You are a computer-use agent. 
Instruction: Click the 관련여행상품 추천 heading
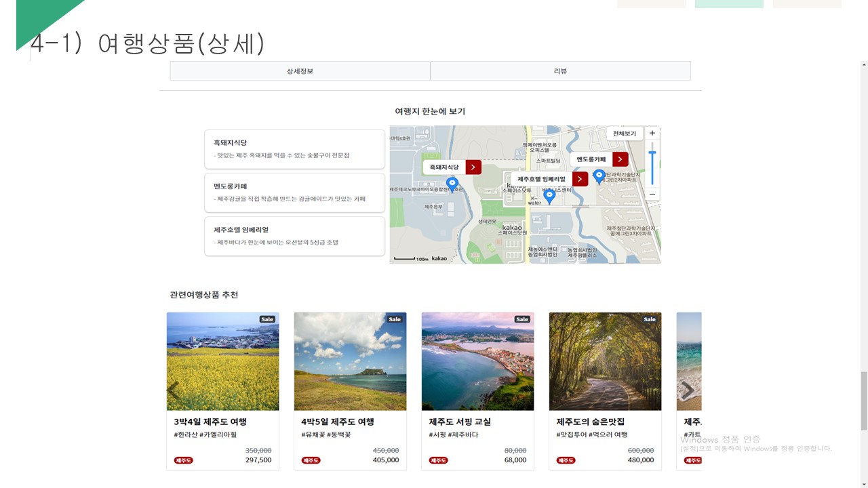tap(204, 295)
